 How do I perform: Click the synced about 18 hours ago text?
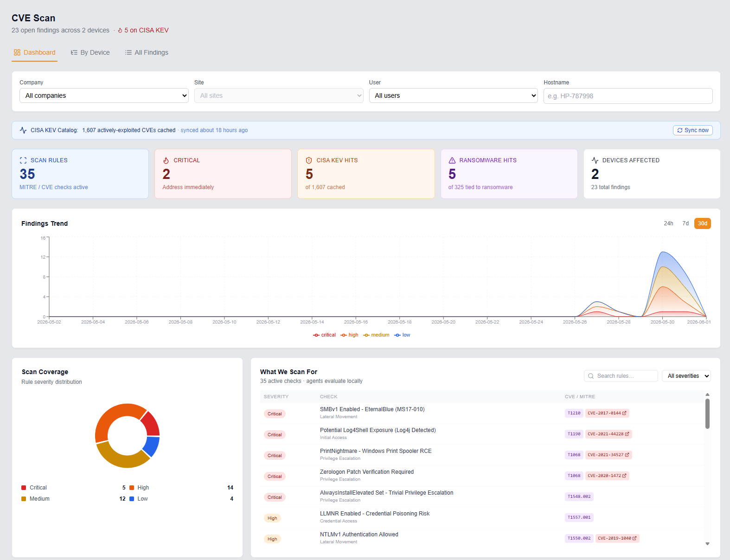click(214, 130)
